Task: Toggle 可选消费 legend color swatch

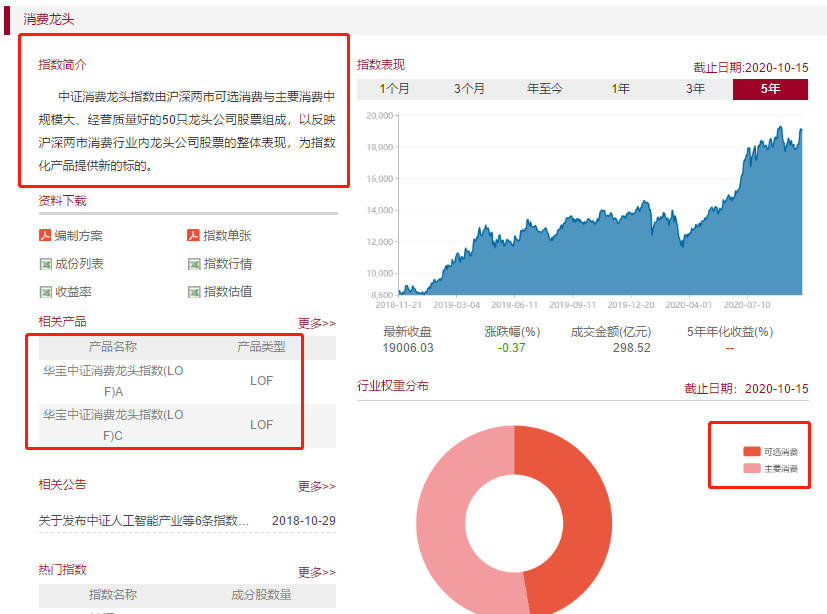Action: pyautogui.click(x=752, y=452)
